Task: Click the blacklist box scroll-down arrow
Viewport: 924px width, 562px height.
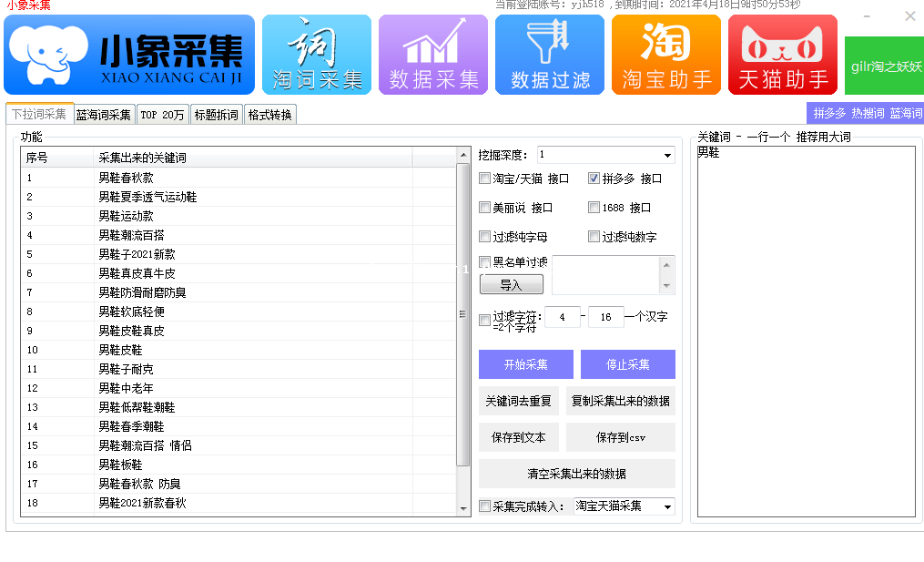Action: click(666, 286)
